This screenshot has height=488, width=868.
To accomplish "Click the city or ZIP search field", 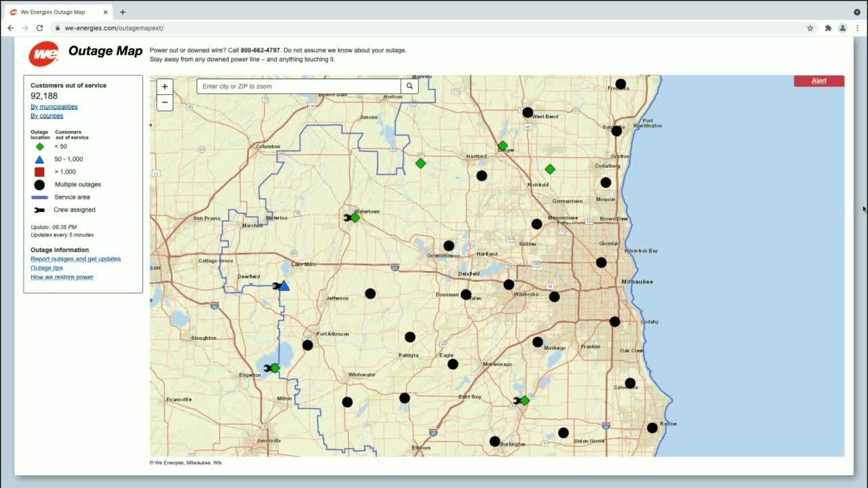I will 299,86.
